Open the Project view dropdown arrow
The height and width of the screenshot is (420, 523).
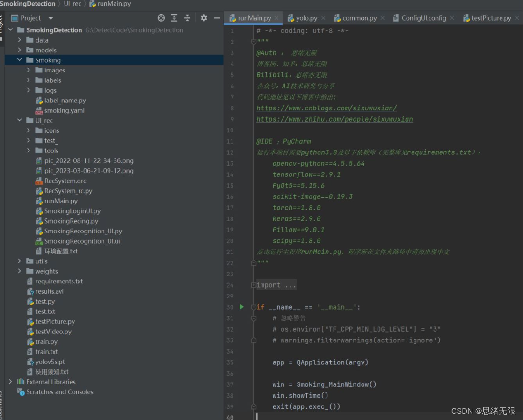pyautogui.click(x=51, y=18)
